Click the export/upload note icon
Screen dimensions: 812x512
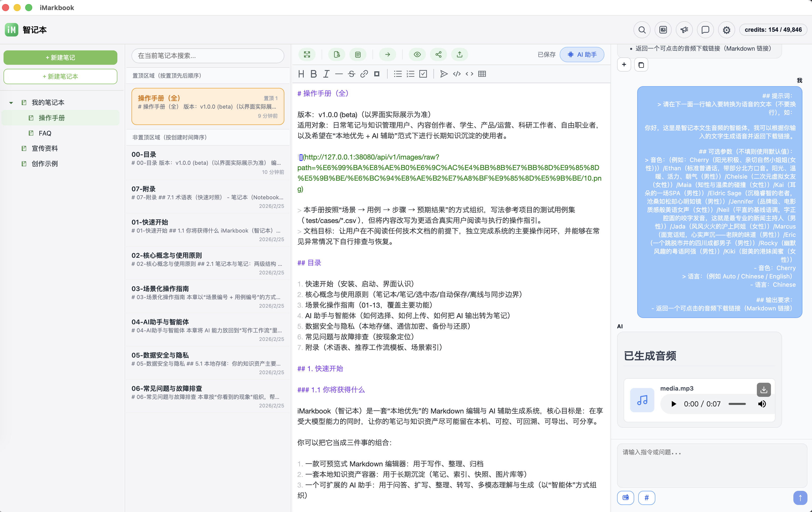(459, 54)
